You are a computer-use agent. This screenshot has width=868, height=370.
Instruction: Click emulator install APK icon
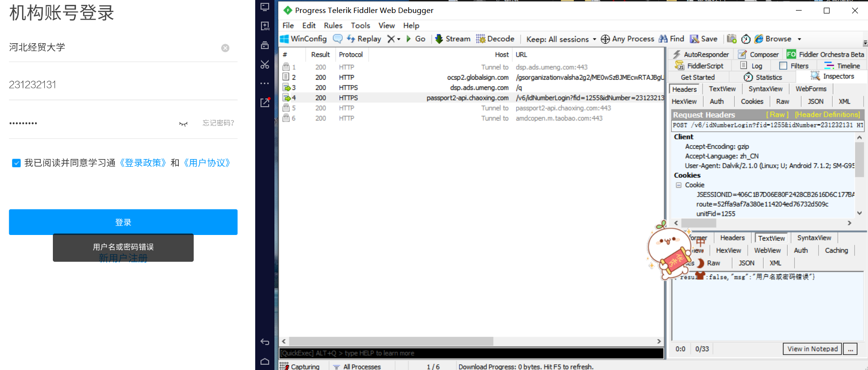click(x=265, y=26)
